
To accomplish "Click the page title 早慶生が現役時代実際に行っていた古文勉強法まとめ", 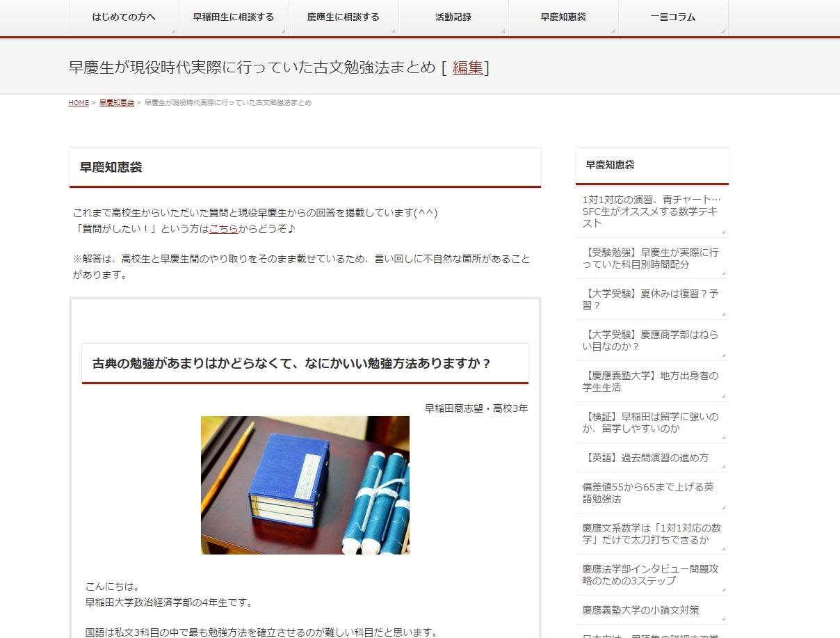I will click(x=252, y=67).
